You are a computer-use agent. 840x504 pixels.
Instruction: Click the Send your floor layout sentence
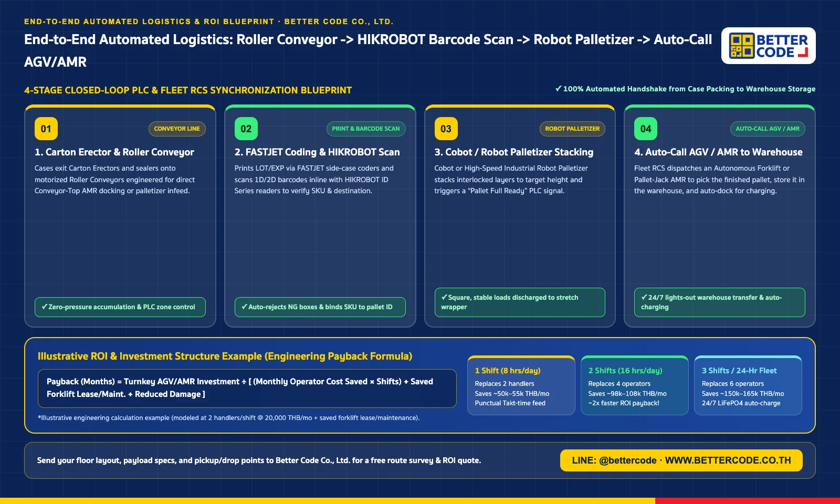point(259,460)
